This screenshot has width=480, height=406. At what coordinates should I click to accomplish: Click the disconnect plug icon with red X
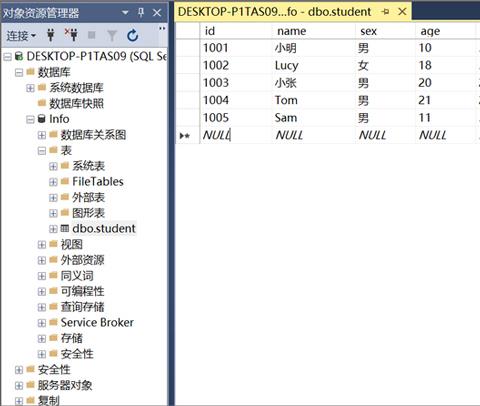click(x=71, y=35)
